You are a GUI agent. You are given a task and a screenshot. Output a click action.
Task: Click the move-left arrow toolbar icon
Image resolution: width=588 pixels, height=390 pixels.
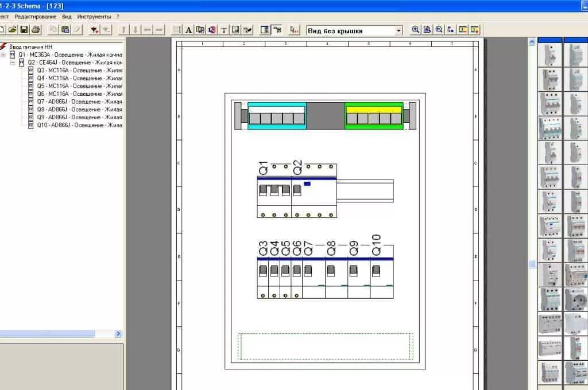point(148,30)
